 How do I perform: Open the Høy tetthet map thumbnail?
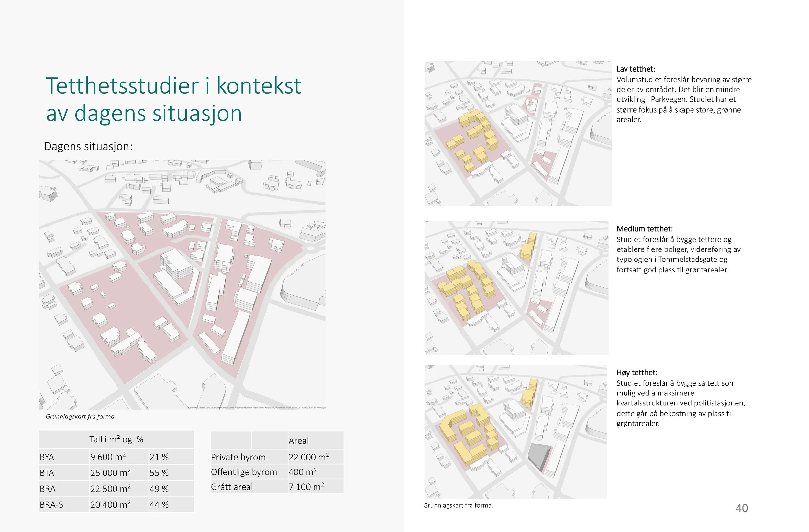(x=515, y=432)
